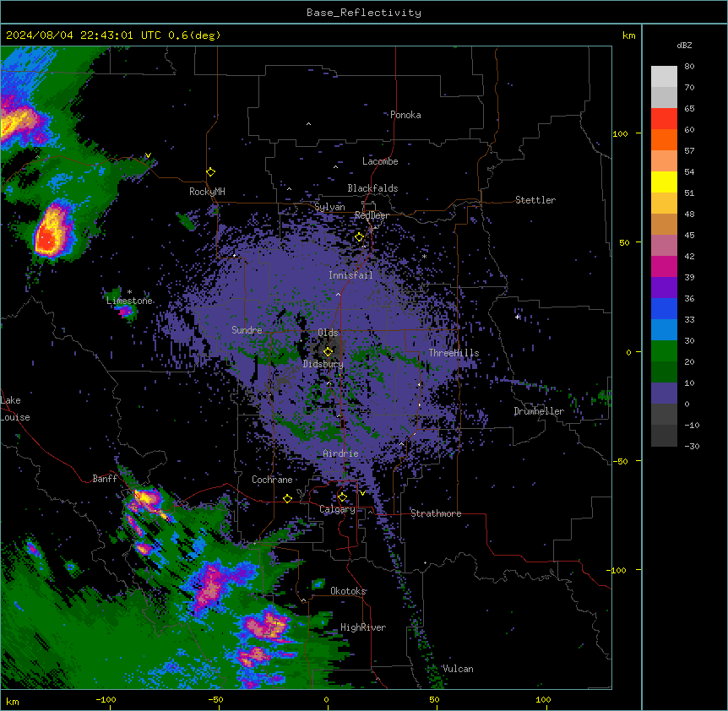Select the yellow diamond marker below Cochrane
Image resolution: width=728 pixels, height=711 pixels.
[x=287, y=498]
